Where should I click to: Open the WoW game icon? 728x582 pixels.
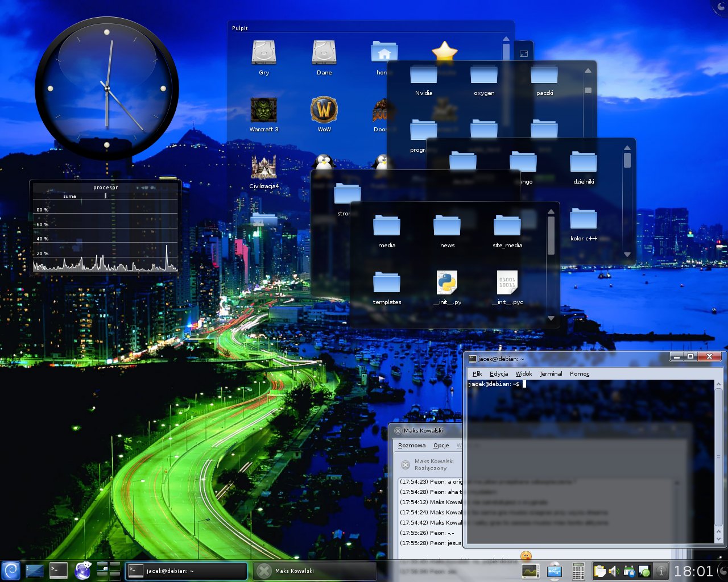pos(324,111)
